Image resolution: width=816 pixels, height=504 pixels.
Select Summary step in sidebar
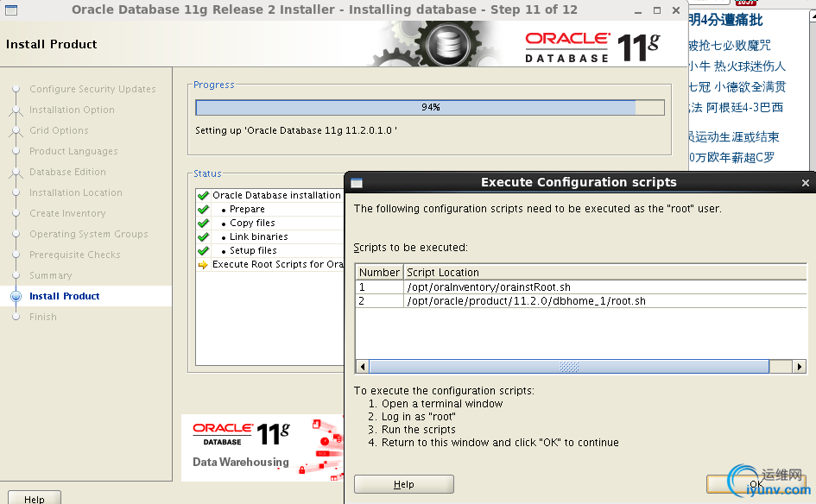click(x=50, y=275)
